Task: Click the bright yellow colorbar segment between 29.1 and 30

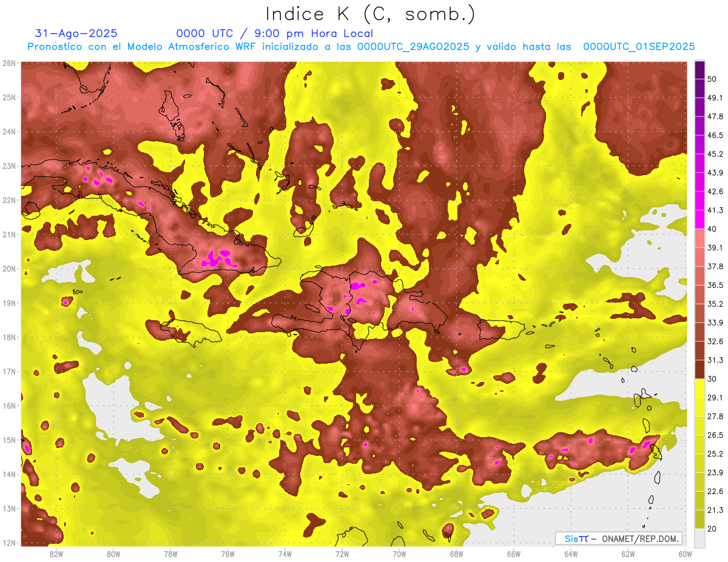Action: 699,388
